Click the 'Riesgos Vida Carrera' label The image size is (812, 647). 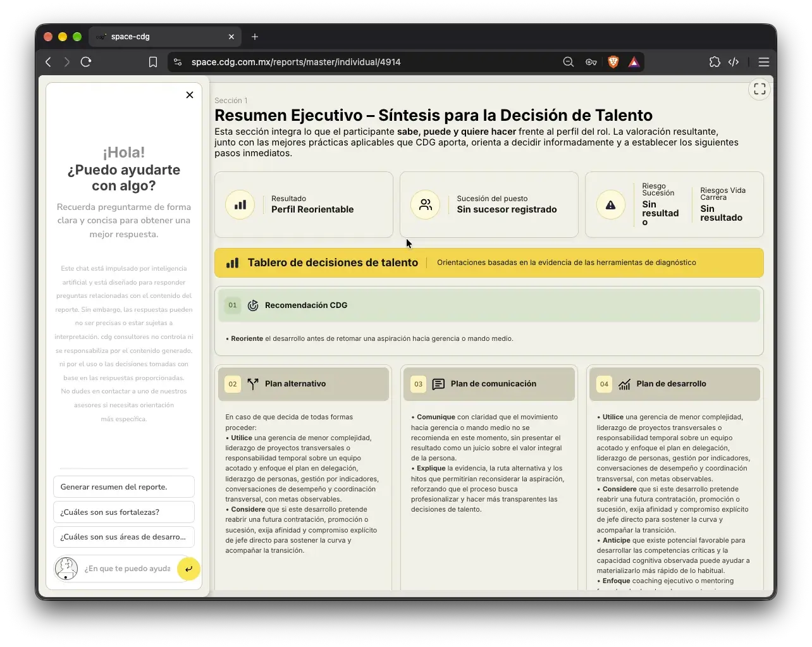coord(723,194)
